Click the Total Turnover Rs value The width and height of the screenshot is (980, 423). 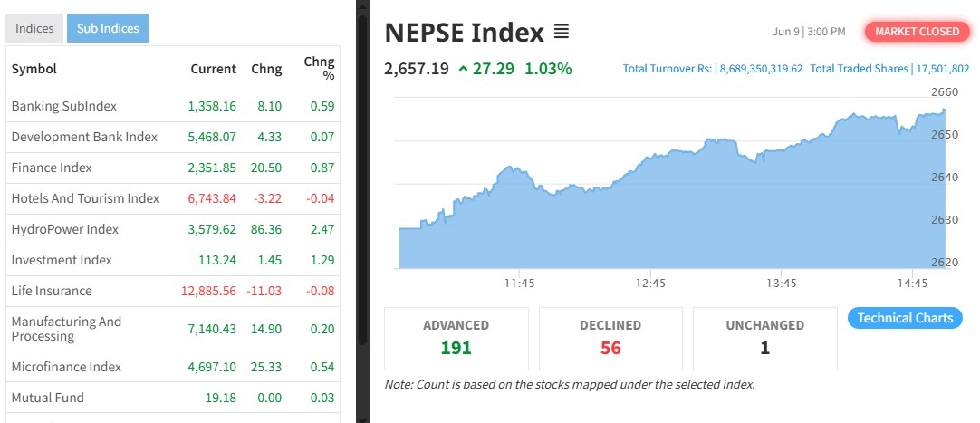(760, 69)
